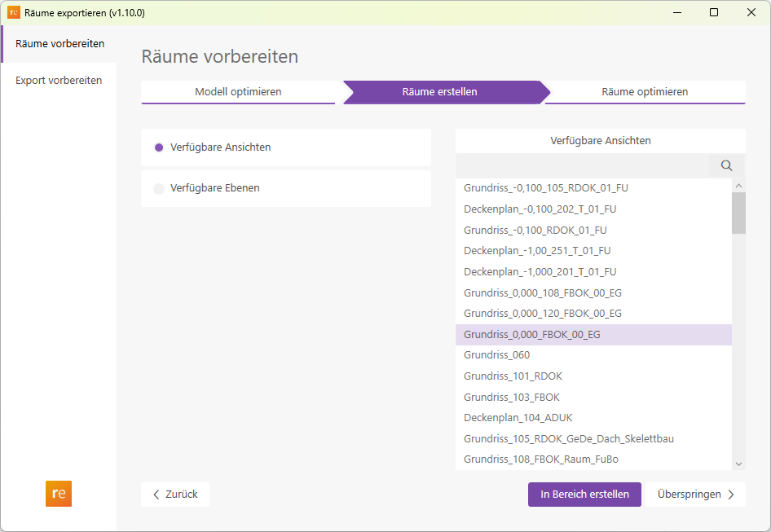Switch to the Räume optimieren step
This screenshot has height=532, width=771.
(645, 92)
